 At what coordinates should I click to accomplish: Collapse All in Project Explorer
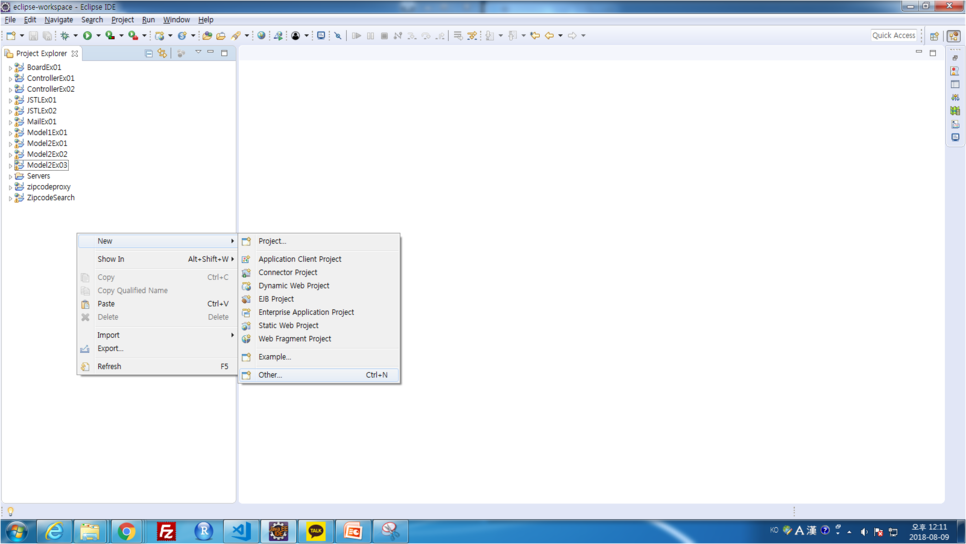pyautogui.click(x=148, y=53)
